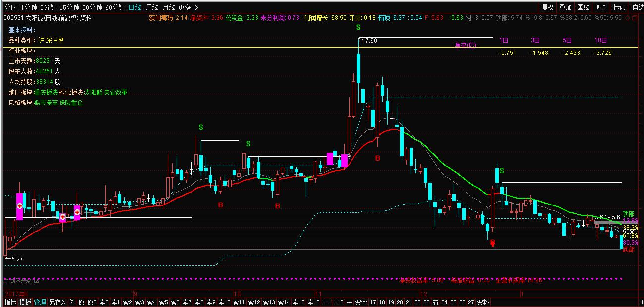The width and height of the screenshot is (644, 307).
Task: Switch to the 60分钟 period tab
Action: [115, 7]
